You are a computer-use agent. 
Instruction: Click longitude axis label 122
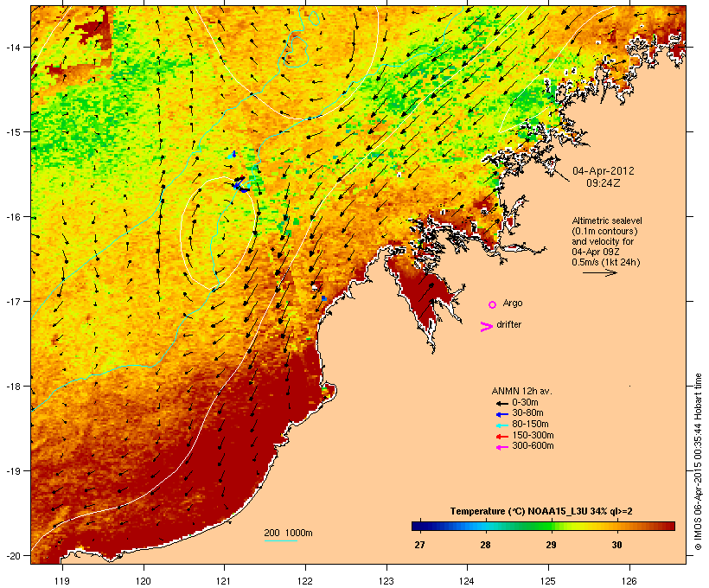tap(305, 581)
